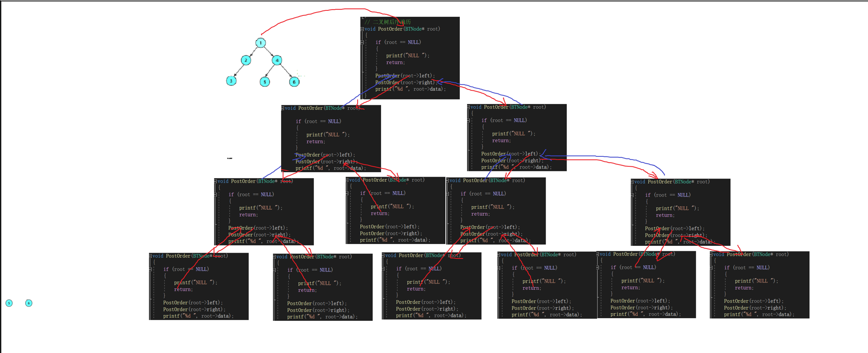Select the left code image in the second row
868x353 pixels.
pyautogui.click(x=331, y=138)
